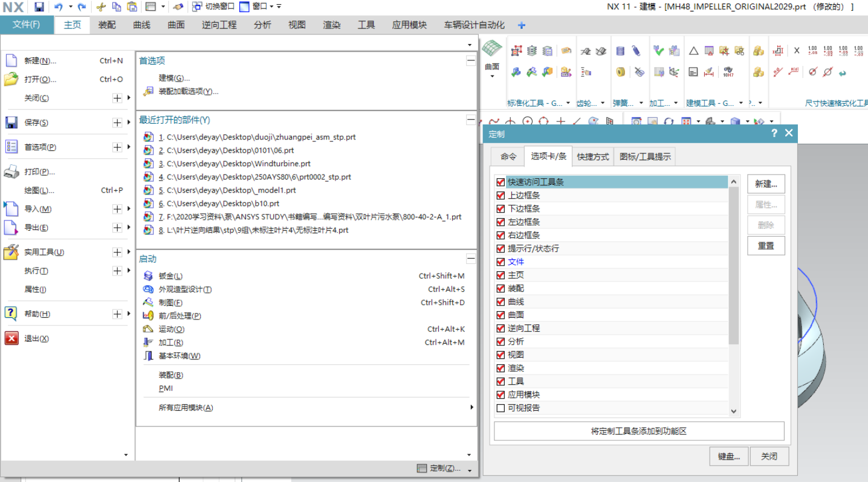868x482 pixels.
Task: Expand the 关闭(C) submenu plus button
Action: 117,98
